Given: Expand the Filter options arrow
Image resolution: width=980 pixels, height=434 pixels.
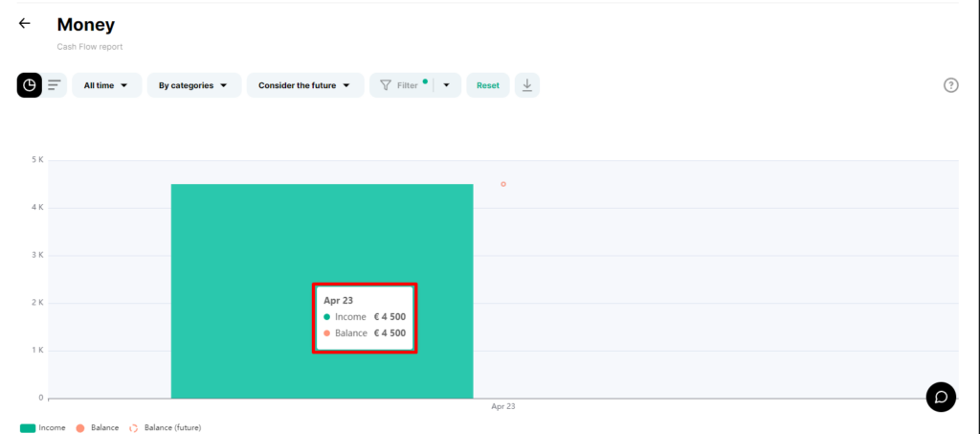Looking at the screenshot, I should [x=447, y=85].
